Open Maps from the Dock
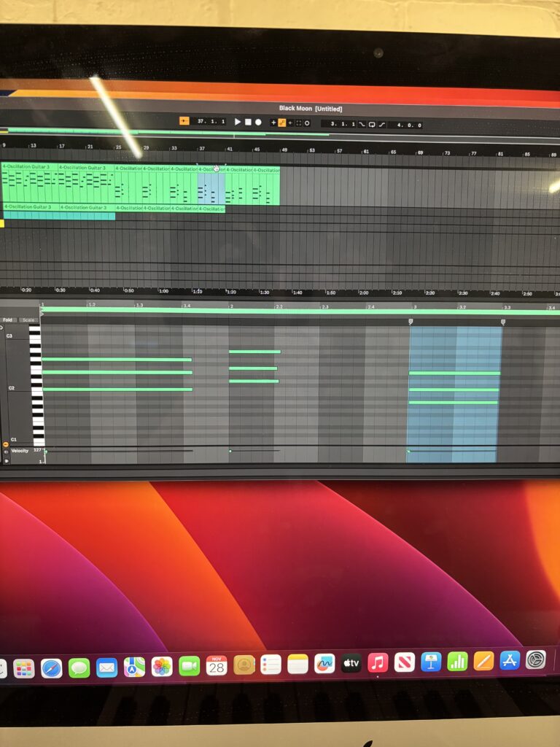This screenshot has width=560, height=747. (x=134, y=667)
